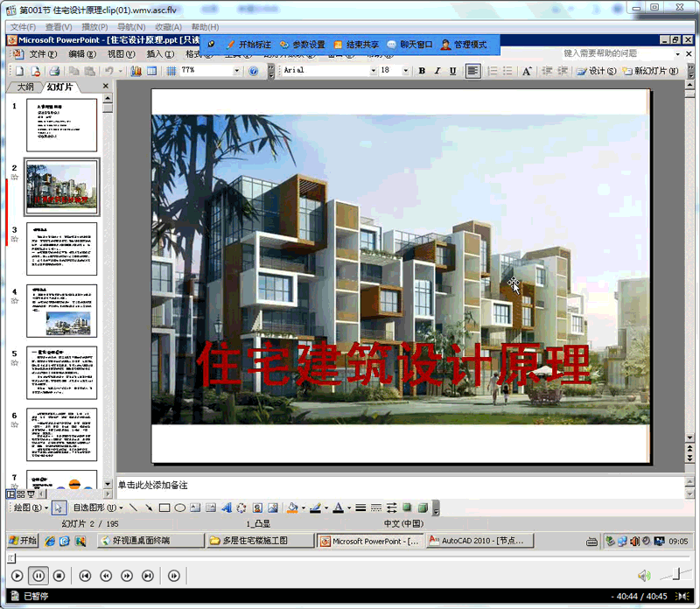Insert a Text Box from the drawing toolbar
The image size is (700, 609).
[x=194, y=507]
